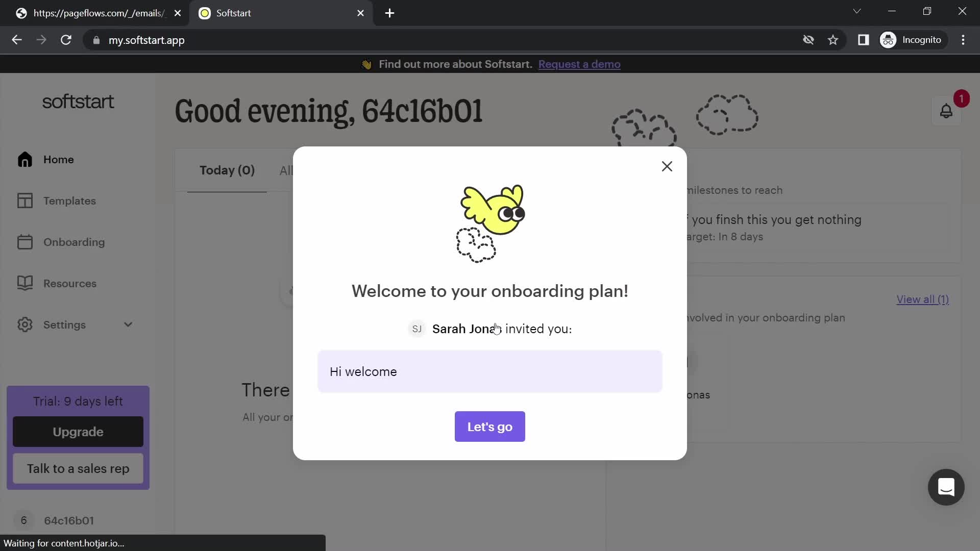Click the notification bell icon
The height and width of the screenshot is (551, 980).
[946, 112]
